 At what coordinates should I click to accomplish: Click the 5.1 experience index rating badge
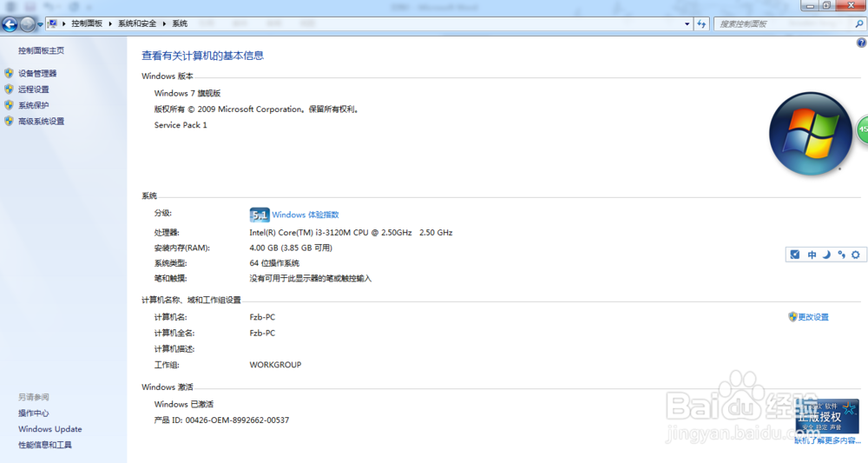[x=259, y=215]
